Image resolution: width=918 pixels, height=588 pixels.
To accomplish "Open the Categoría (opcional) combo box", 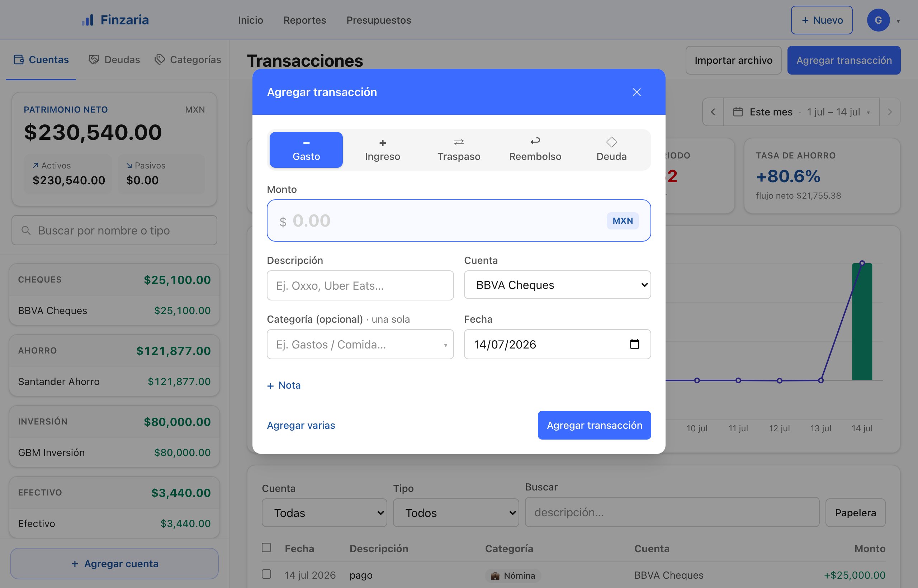I will [360, 344].
